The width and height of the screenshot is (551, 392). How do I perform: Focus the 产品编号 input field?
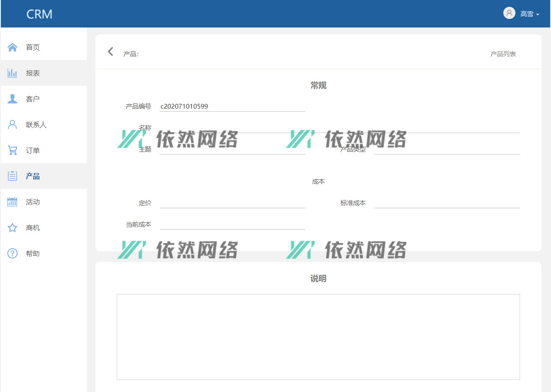coord(232,106)
